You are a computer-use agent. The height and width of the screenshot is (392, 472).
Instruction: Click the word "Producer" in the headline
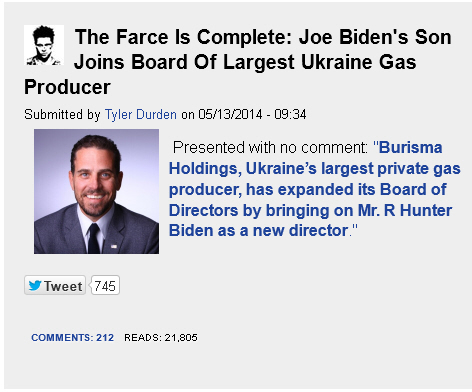click(x=67, y=87)
